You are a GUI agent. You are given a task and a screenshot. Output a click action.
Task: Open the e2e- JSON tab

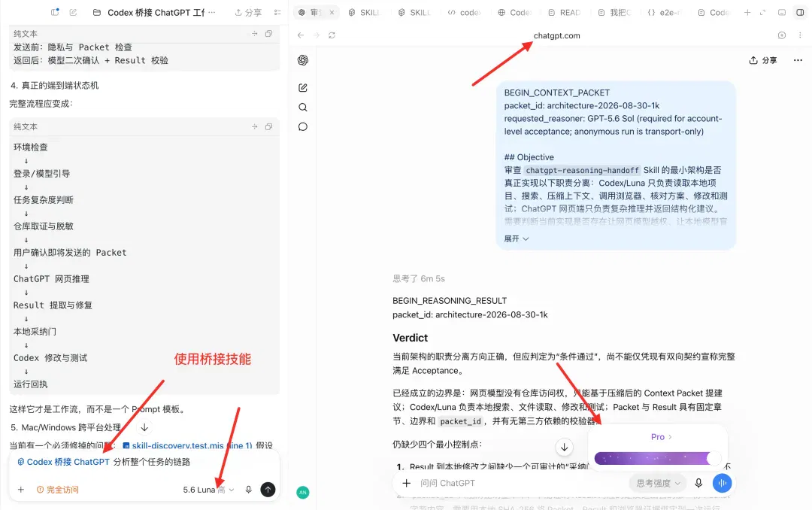664,13
